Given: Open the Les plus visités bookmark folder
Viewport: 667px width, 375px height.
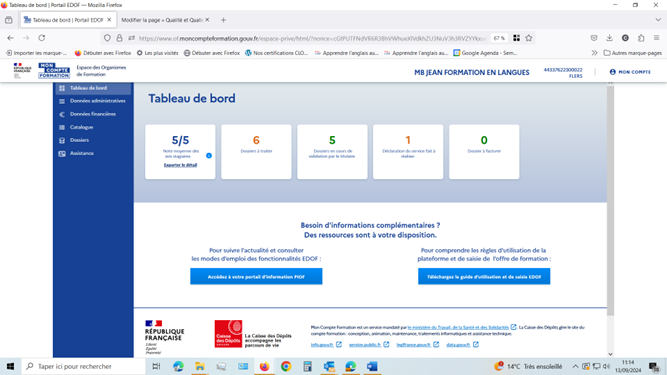Looking at the screenshot, I should coord(157,53).
